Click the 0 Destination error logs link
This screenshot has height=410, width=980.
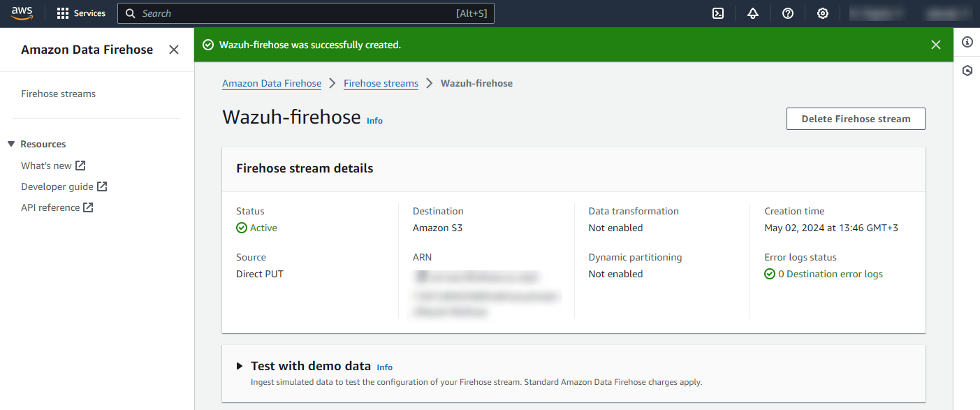[830, 274]
